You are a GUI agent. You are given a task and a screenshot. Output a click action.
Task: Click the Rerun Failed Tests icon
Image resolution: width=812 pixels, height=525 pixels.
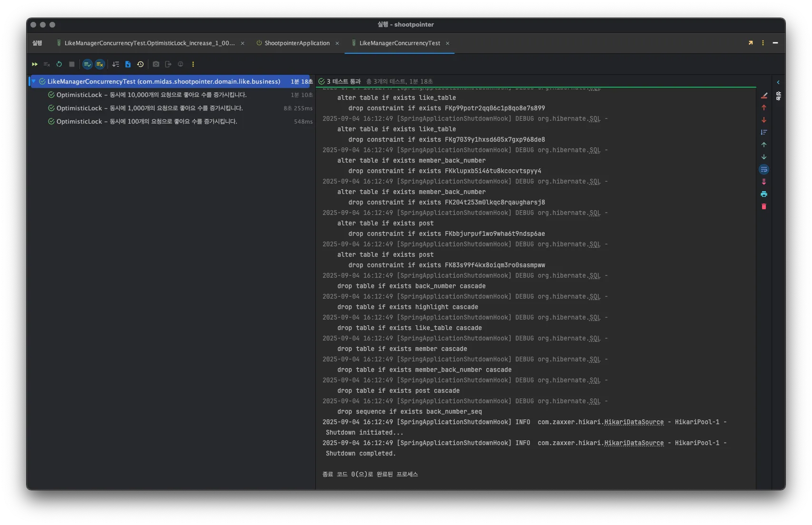pyautogui.click(x=47, y=64)
